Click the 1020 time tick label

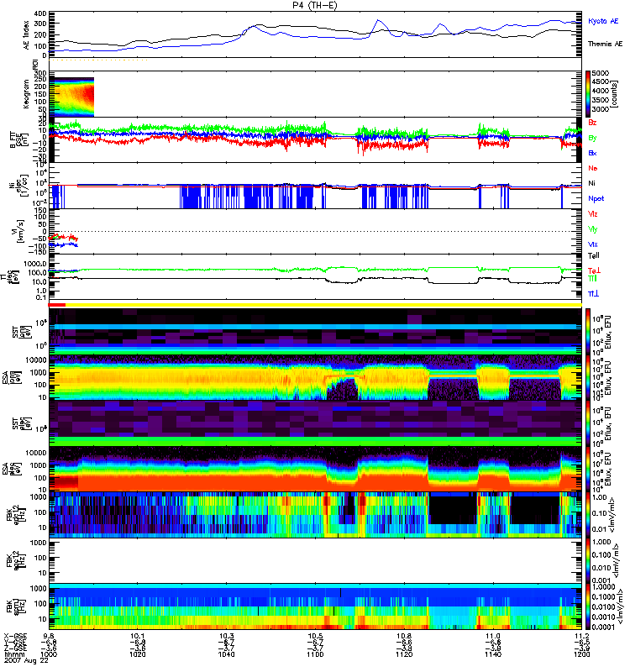(137, 654)
